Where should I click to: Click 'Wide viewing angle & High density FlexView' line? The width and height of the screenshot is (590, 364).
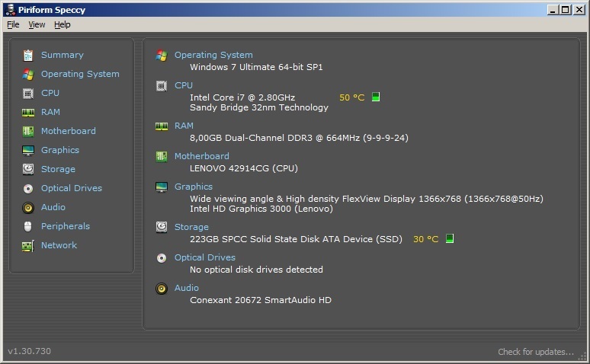[x=367, y=199]
